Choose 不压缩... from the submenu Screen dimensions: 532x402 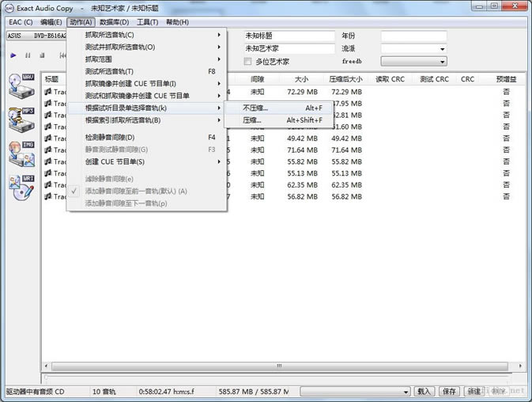[x=256, y=108]
